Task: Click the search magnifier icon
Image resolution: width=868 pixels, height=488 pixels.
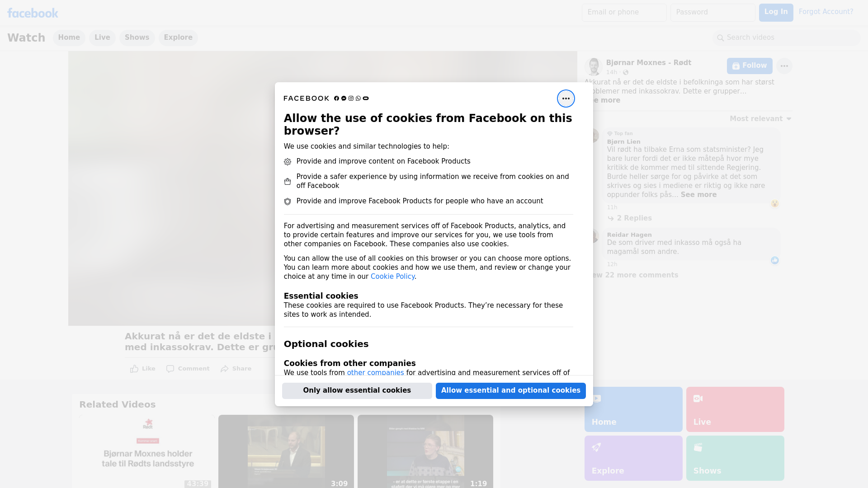Action: tap(720, 38)
